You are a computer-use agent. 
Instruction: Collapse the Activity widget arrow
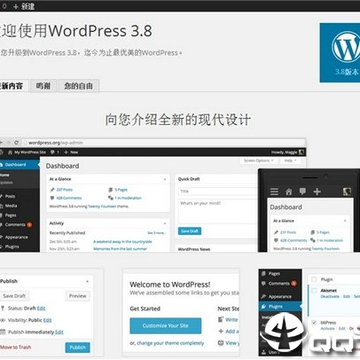[x=165, y=223]
